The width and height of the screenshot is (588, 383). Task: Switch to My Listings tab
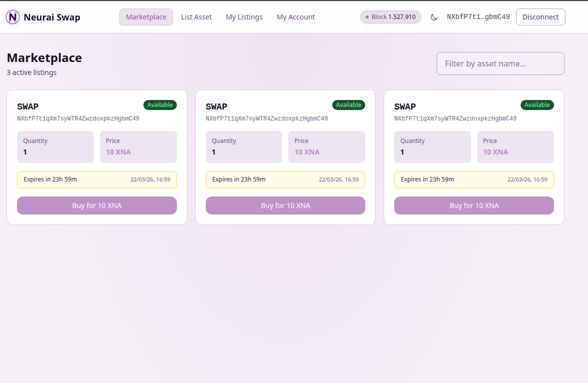click(244, 17)
